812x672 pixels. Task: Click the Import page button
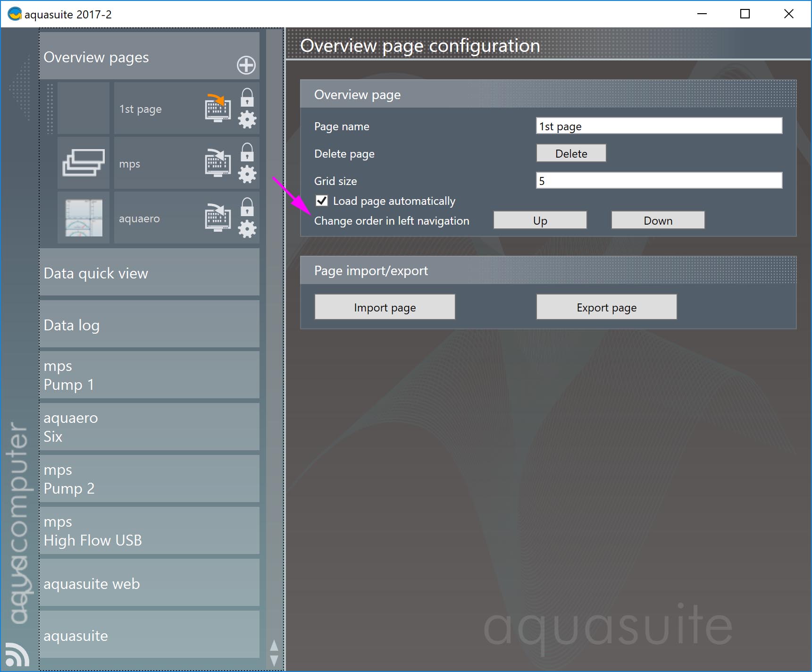click(x=385, y=307)
